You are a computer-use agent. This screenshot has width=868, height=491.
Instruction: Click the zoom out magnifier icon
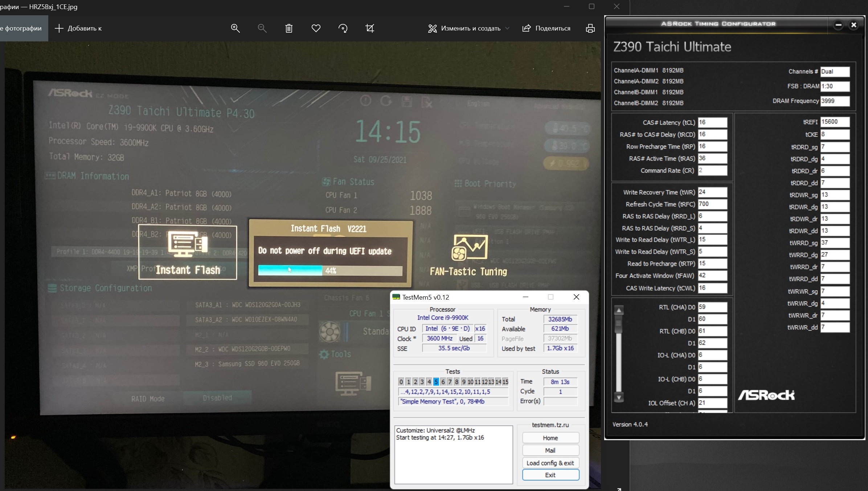point(262,28)
